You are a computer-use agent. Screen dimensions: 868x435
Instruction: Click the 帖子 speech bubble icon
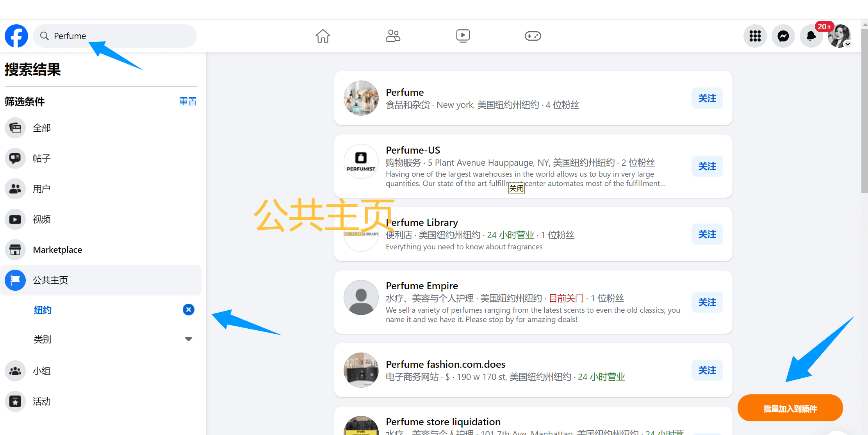[x=15, y=158]
